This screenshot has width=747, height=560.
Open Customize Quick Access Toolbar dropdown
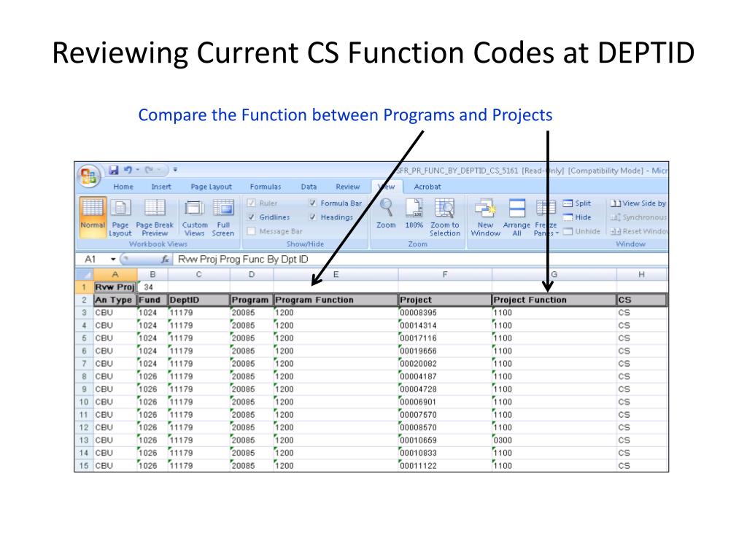point(175,169)
